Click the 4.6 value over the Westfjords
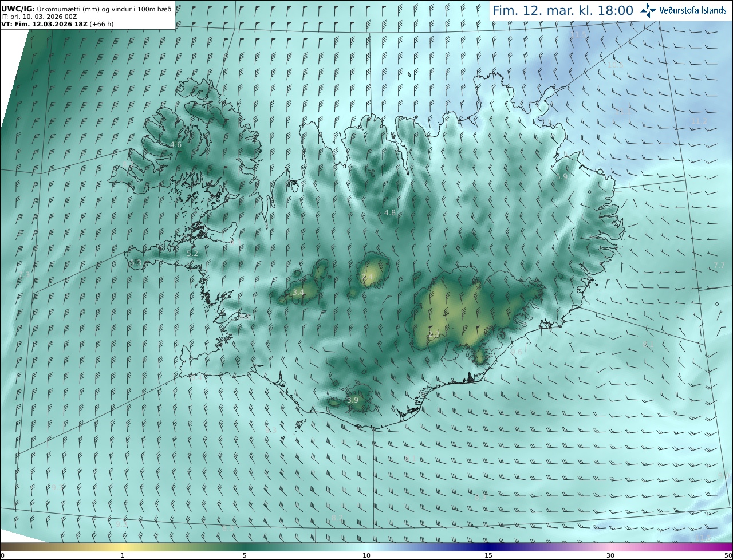Screen dimensions: 733x560 click(x=176, y=145)
